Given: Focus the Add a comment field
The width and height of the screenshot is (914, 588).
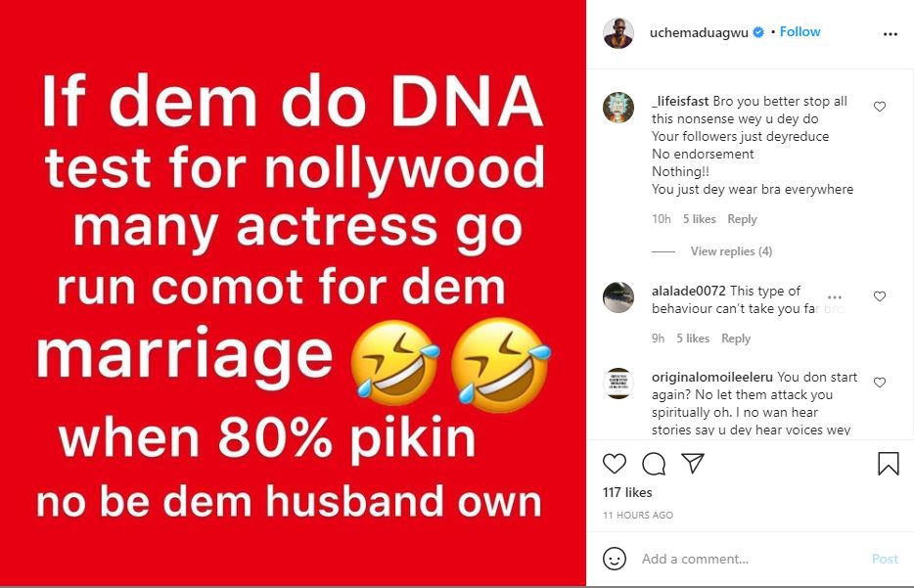Looking at the screenshot, I should [752, 559].
